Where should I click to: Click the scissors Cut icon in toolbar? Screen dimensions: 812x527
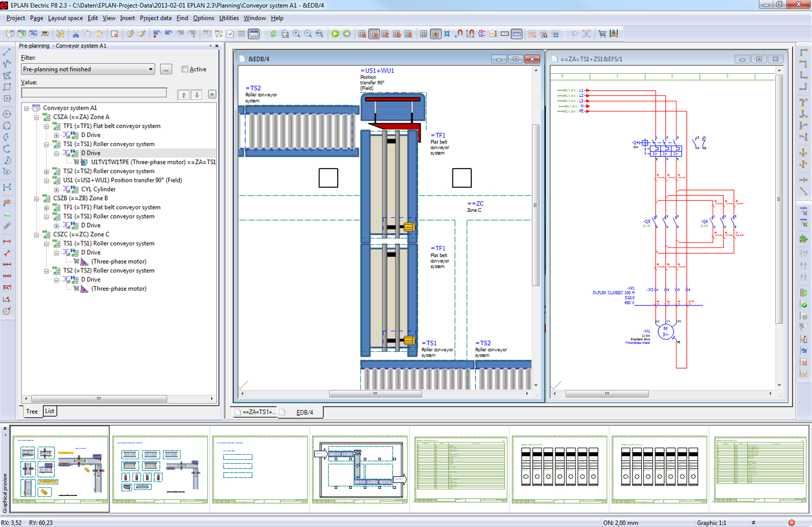pyautogui.click(x=75, y=34)
